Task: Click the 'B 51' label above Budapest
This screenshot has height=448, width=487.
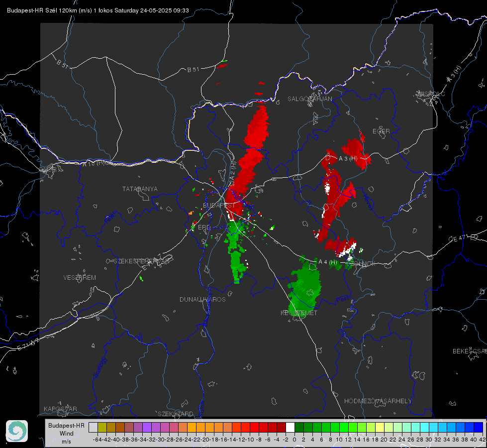Action: point(193,70)
